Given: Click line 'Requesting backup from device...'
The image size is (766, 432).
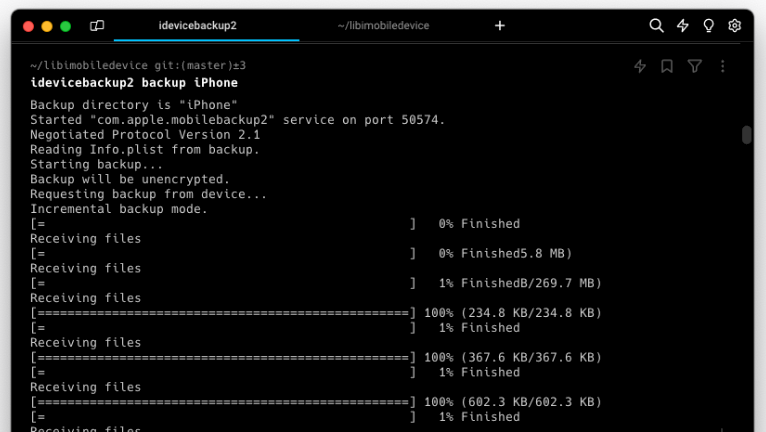Looking at the screenshot, I should (149, 194).
